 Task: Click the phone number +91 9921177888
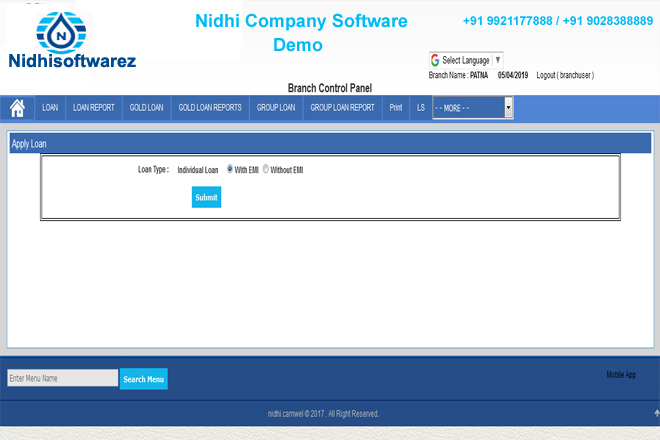(508, 21)
